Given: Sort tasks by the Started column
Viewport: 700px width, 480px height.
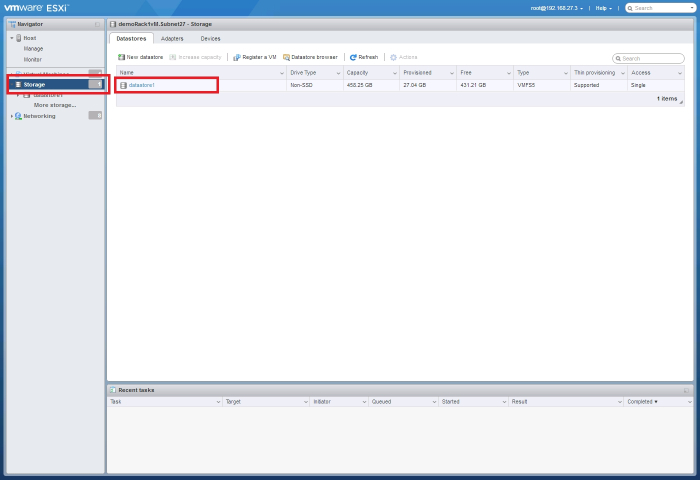Looking at the screenshot, I should [450, 402].
